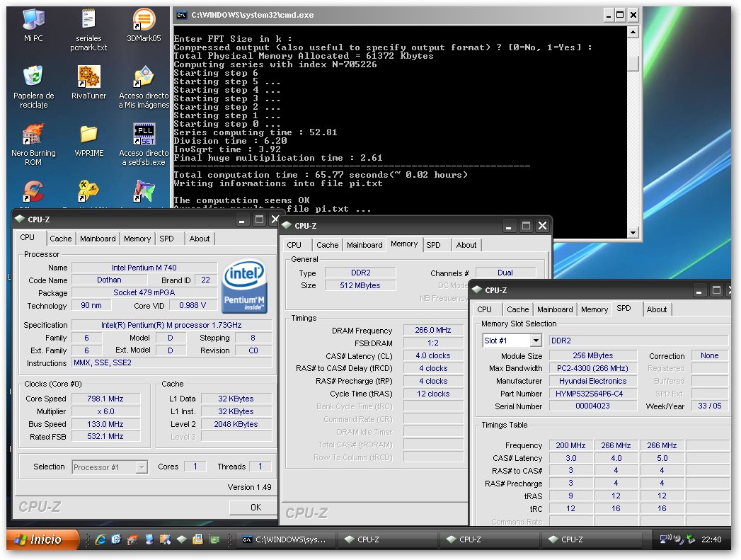Image resolution: width=741 pixels, height=560 pixels.
Task: Switch to Memory tab in CPU-Z processor window
Action: (x=137, y=239)
